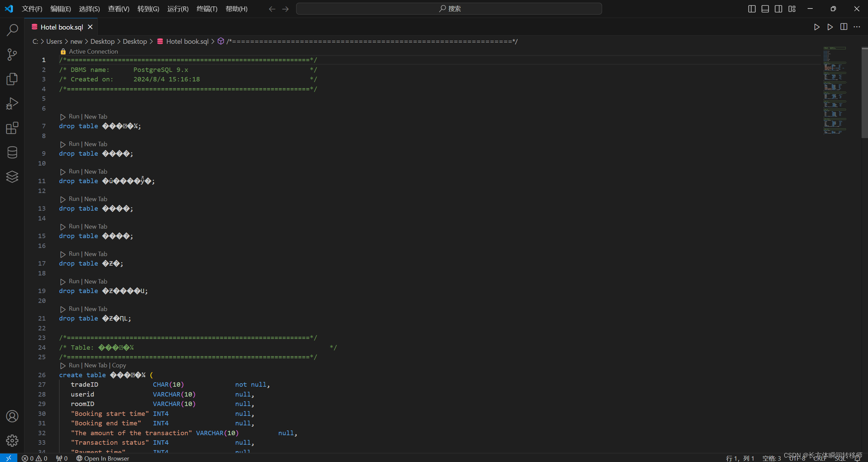Click the 行 1, 列 1 cursor position indicator

(x=740, y=458)
